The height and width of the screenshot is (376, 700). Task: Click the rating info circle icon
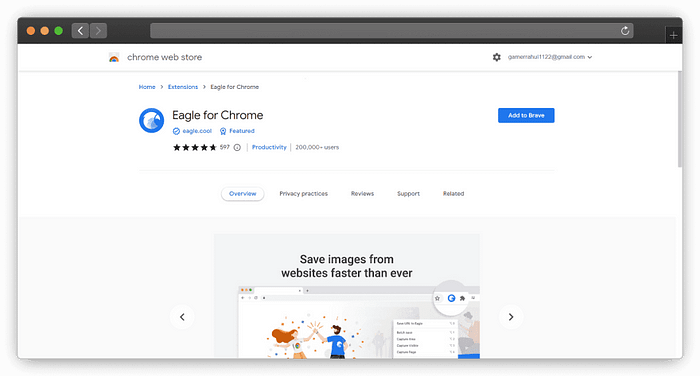pyautogui.click(x=237, y=147)
